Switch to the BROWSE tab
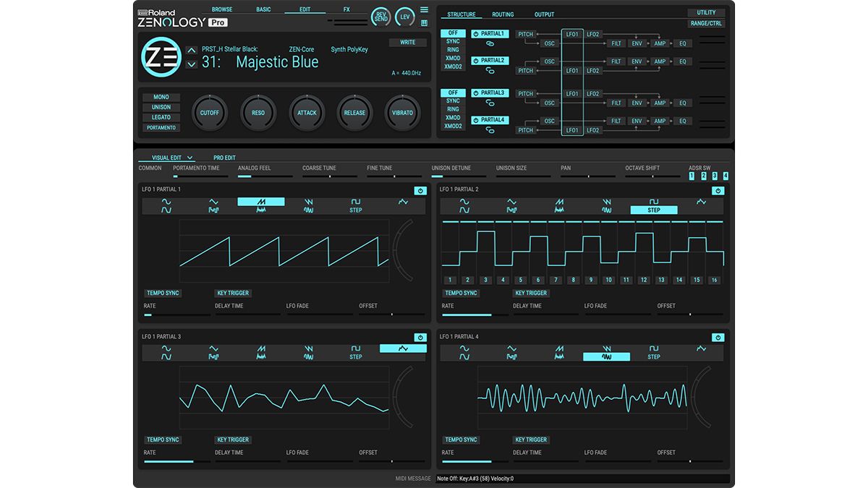The width and height of the screenshot is (868, 488). (x=222, y=9)
